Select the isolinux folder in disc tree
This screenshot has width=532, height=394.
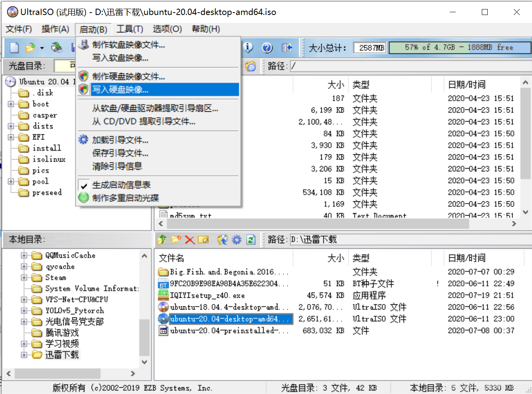[x=49, y=159]
